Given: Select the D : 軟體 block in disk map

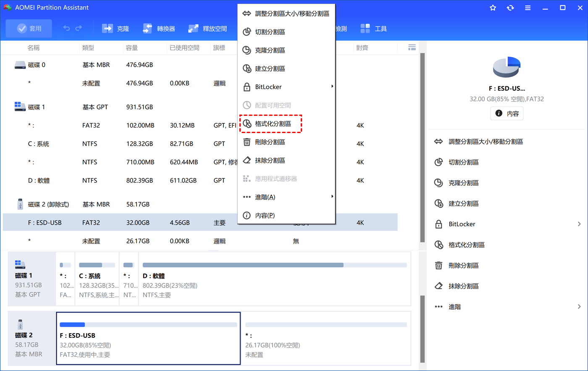Looking at the screenshot, I should pos(275,279).
